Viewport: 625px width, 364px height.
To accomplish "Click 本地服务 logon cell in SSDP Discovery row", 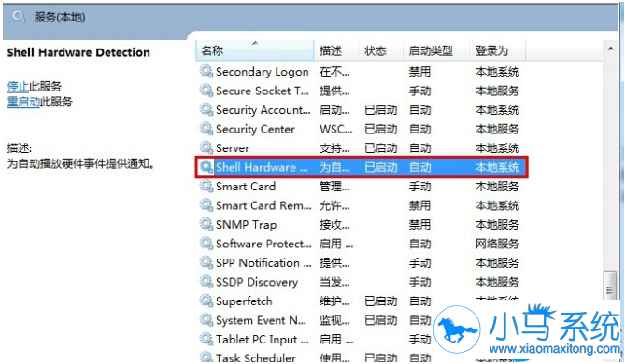I will point(497,283).
